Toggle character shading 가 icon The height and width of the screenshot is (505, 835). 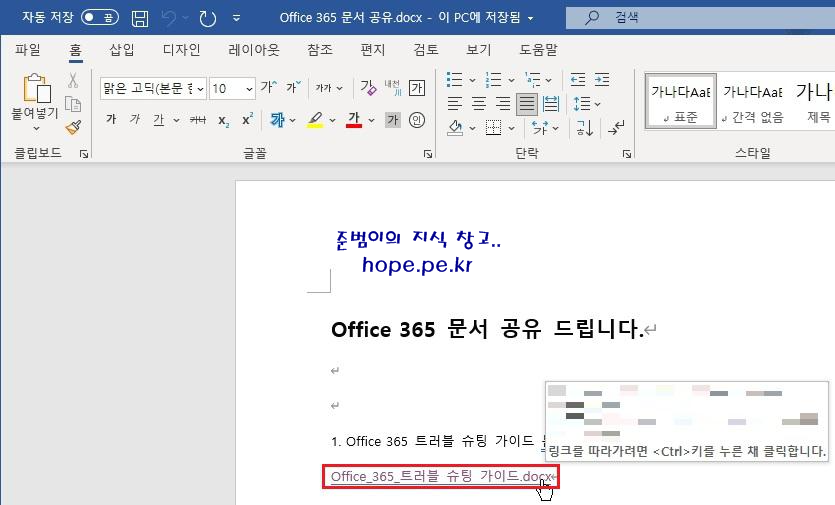[x=393, y=120]
